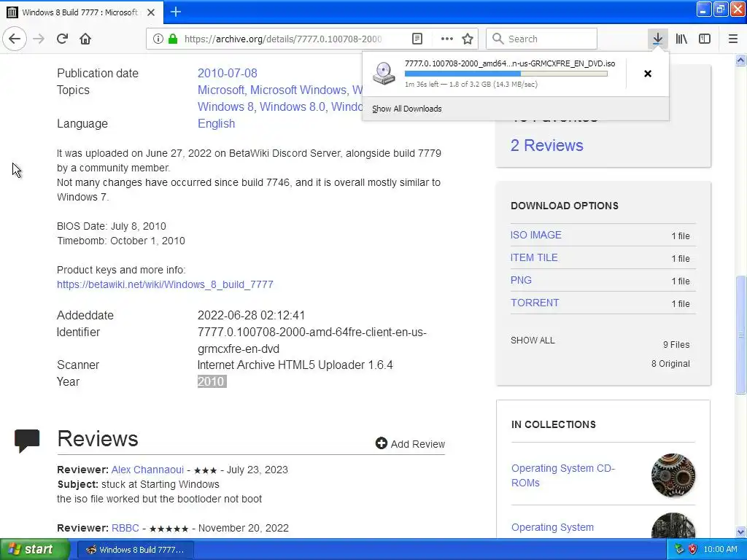This screenshot has height=560, width=747.
Task: Open the English language link
Action: [216, 123]
